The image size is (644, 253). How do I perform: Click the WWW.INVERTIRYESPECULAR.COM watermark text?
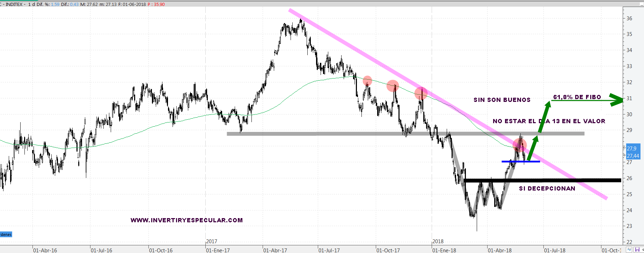click(x=186, y=220)
